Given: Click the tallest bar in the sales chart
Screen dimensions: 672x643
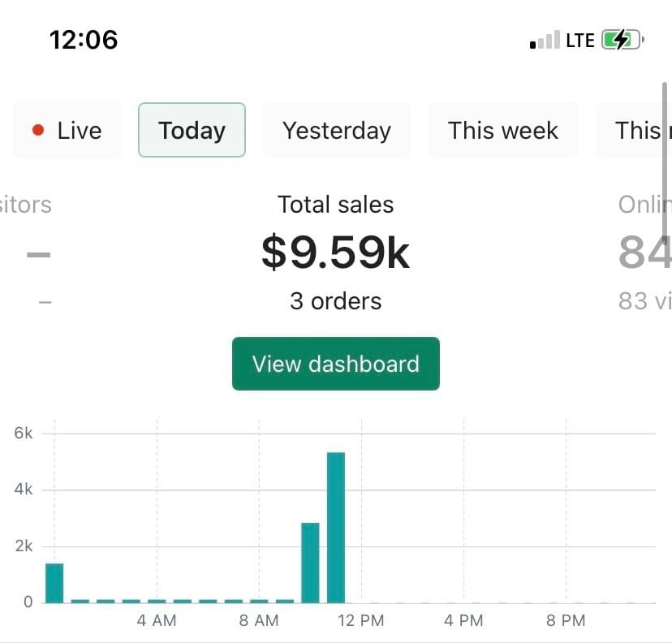Looking at the screenshot, I should pos(336,527).
